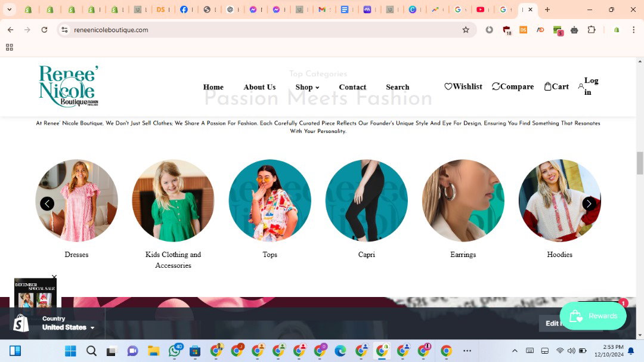
Task: Switch to the Facebook browser tab
Action: [x=184, y=10]
